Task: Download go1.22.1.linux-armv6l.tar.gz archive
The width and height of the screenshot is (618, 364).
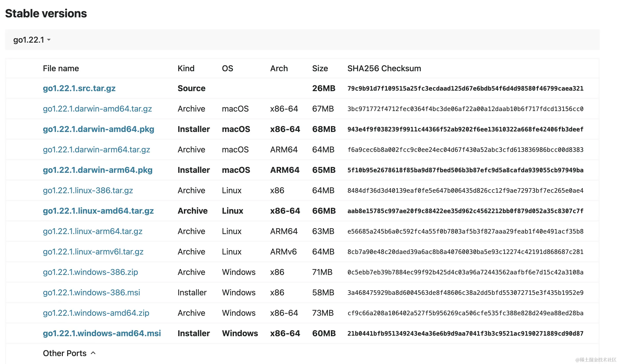Action: click(x=93, y=252)
